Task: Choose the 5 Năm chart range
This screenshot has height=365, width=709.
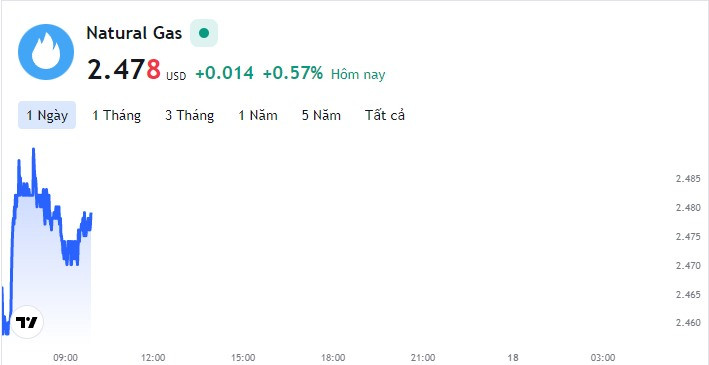Action: point(321,115)
